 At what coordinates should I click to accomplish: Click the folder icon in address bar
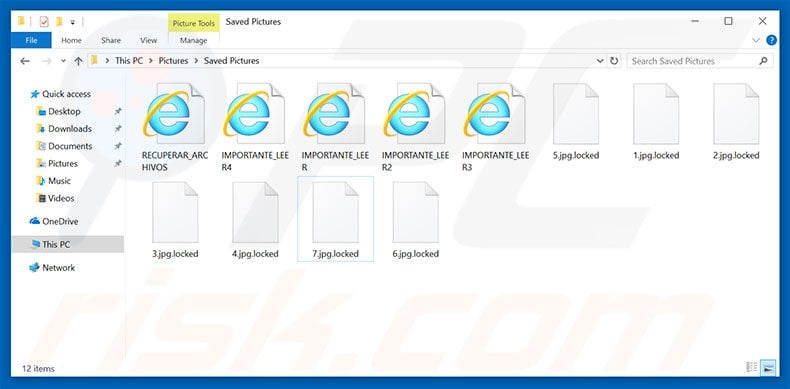(x=94, y=60)
